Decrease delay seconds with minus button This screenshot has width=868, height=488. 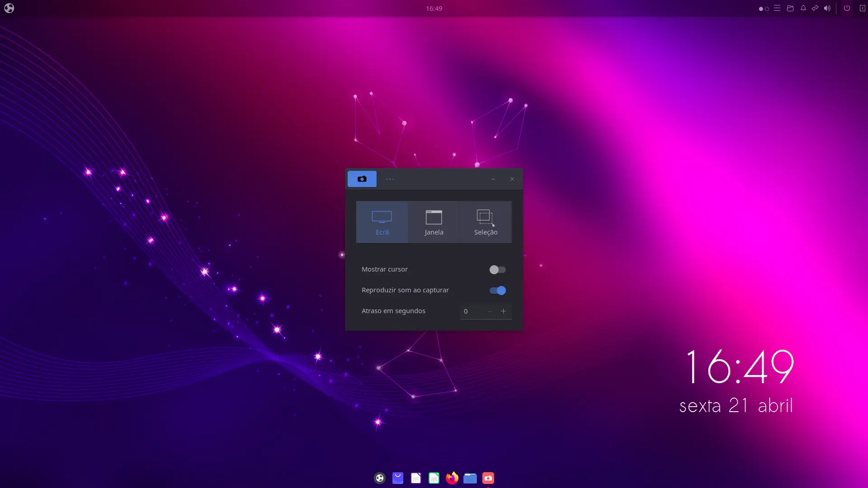[x=490, y=311]
